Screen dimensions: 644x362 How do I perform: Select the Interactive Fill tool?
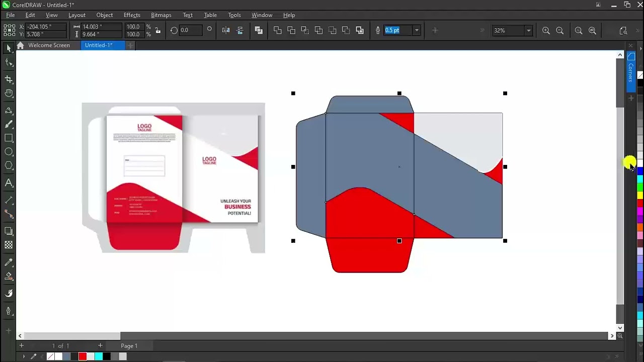coord(9,276)
